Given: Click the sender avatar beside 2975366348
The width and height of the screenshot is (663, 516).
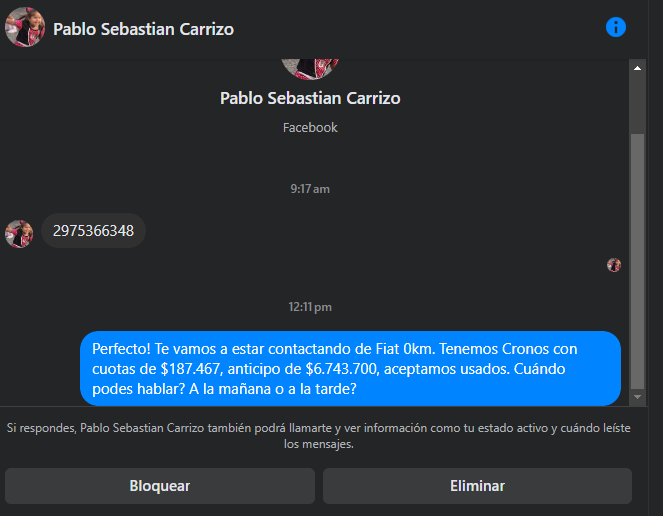Looking at the screenshot, I should [19, 233].
